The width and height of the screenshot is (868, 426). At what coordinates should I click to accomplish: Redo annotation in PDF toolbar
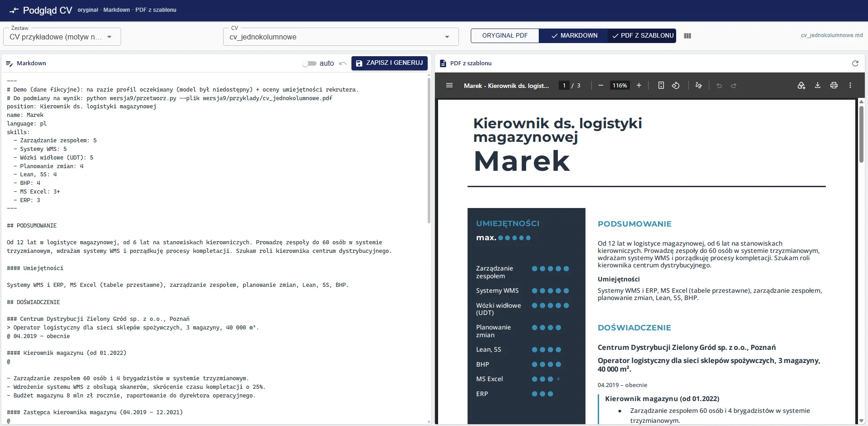coord(734,85)
